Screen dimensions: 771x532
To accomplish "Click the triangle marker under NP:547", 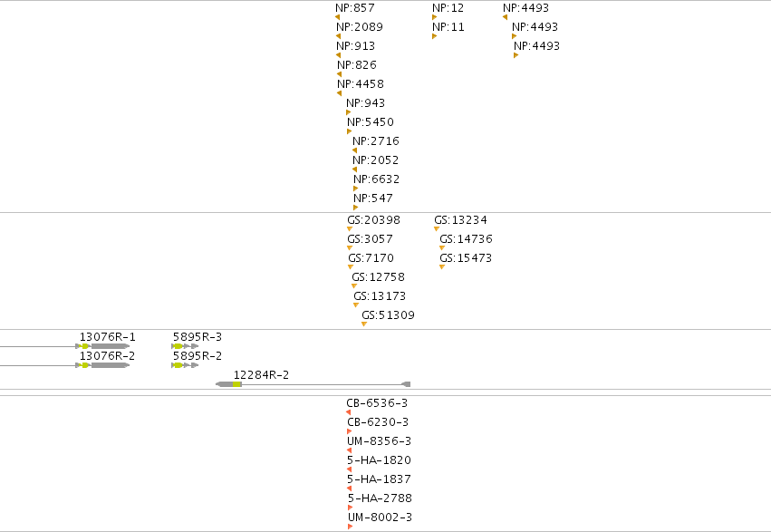I will (x=355, y=208).
